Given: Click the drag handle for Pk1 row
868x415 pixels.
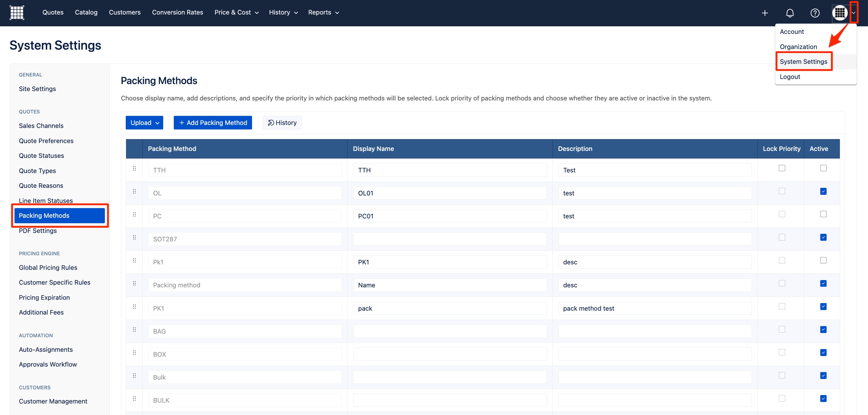Looking at the screenshot, I should [134, 260].
